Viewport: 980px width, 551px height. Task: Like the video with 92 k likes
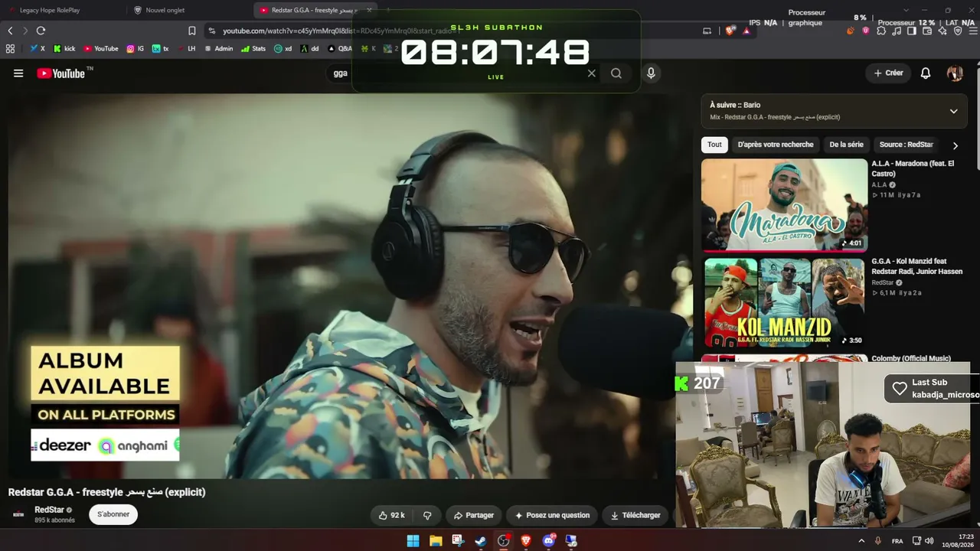[391, 515]
